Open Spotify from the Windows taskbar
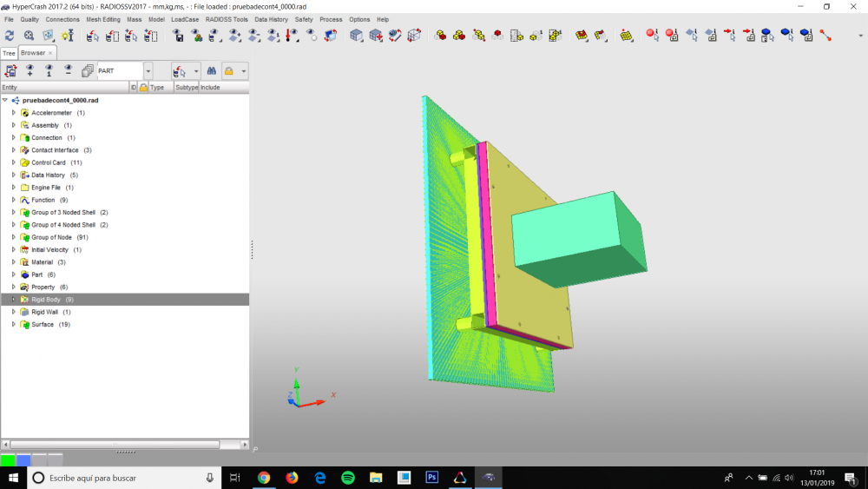Image resolution: width=868 pixels, height=489 pixels. [x=348, y=478]
